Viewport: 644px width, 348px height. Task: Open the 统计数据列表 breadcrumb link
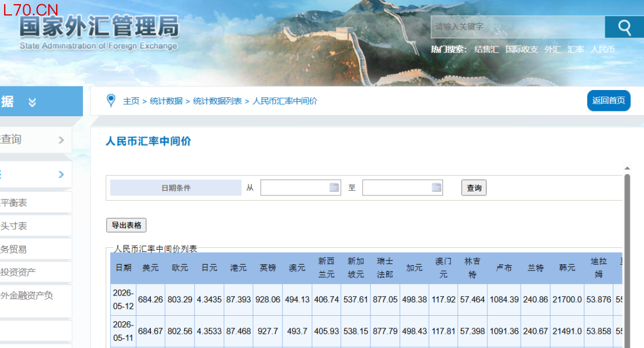(217, 101)
